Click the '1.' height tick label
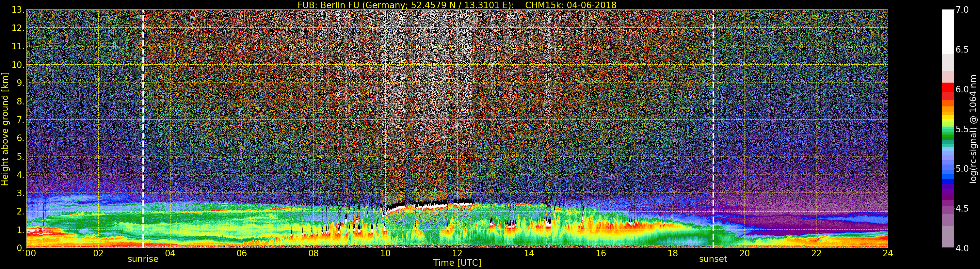The image size is (980, 269). pyautogui.click(x=20, y=230)
